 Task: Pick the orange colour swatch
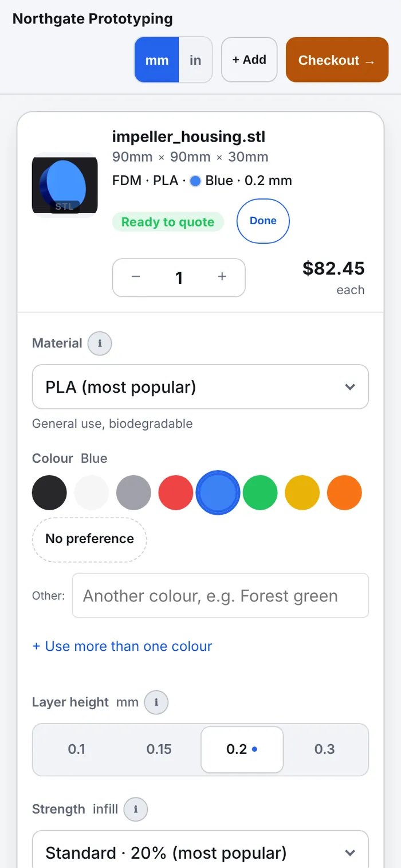click(x=344, y=492)
